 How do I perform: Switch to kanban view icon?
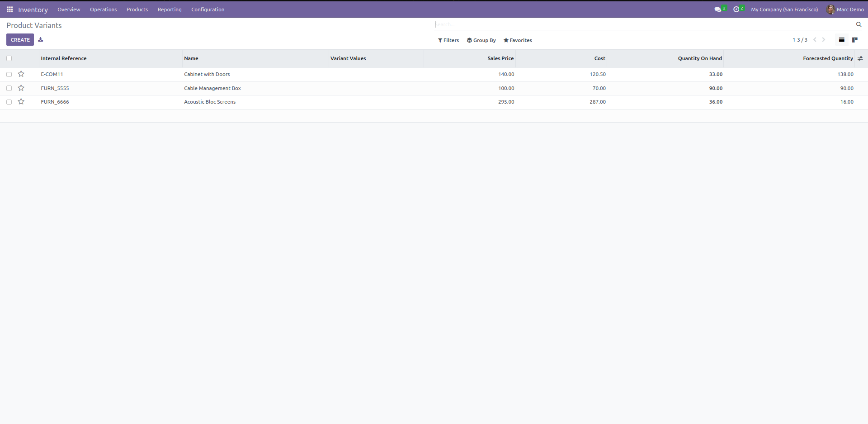[855, 40]
